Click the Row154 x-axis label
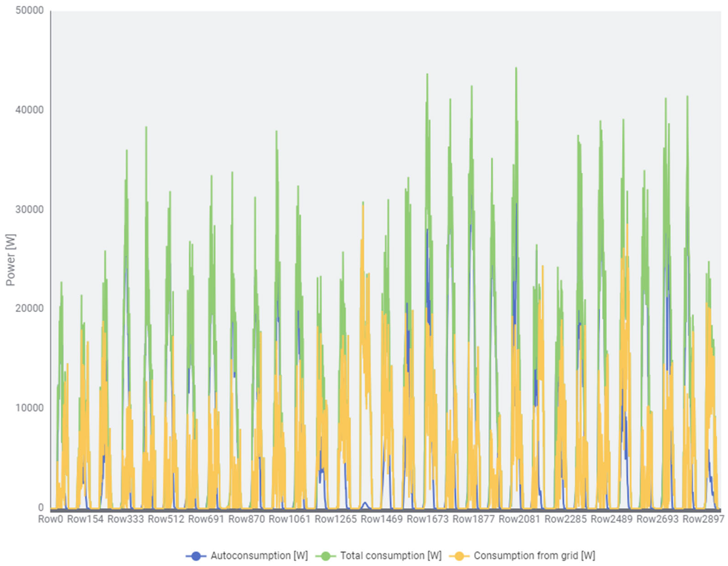Image resolution: width=728 pixels, height=566 pixels. point(85,519)
